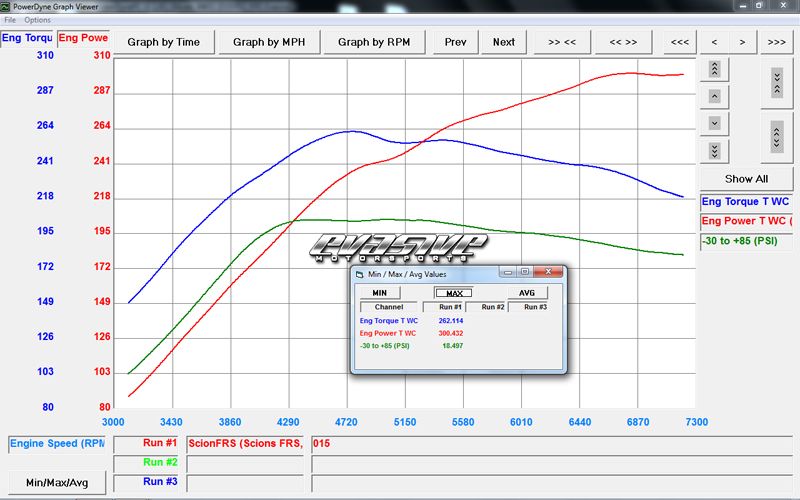
Task: Restore the PowerDyne Graph Viewer window
Action: (x=759, y=6)
